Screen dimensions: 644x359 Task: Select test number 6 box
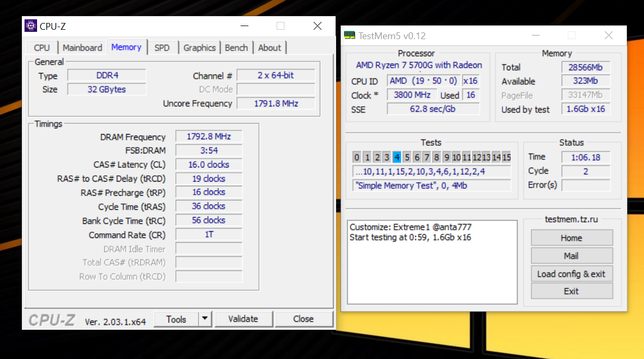(x=416, y=157)
